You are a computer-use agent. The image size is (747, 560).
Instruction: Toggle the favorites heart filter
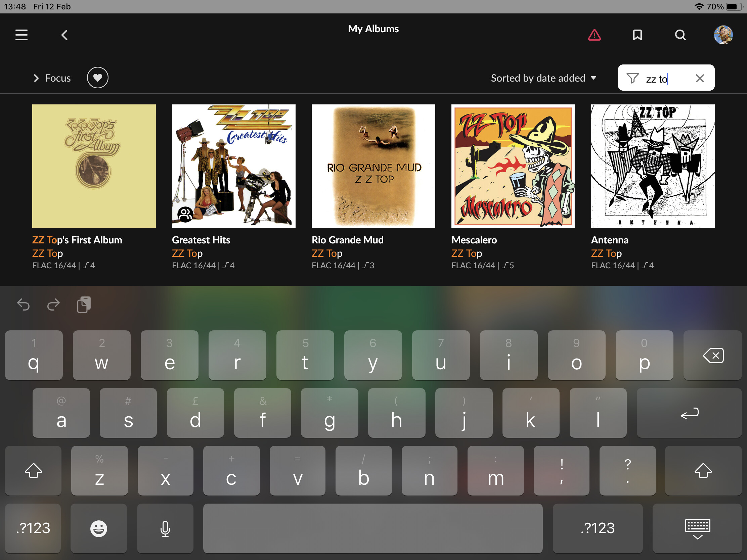(98, 78)
